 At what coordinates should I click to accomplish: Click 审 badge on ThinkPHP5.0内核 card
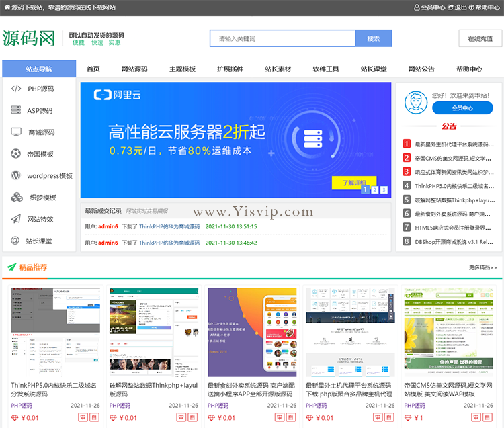[x=83, y=417]
